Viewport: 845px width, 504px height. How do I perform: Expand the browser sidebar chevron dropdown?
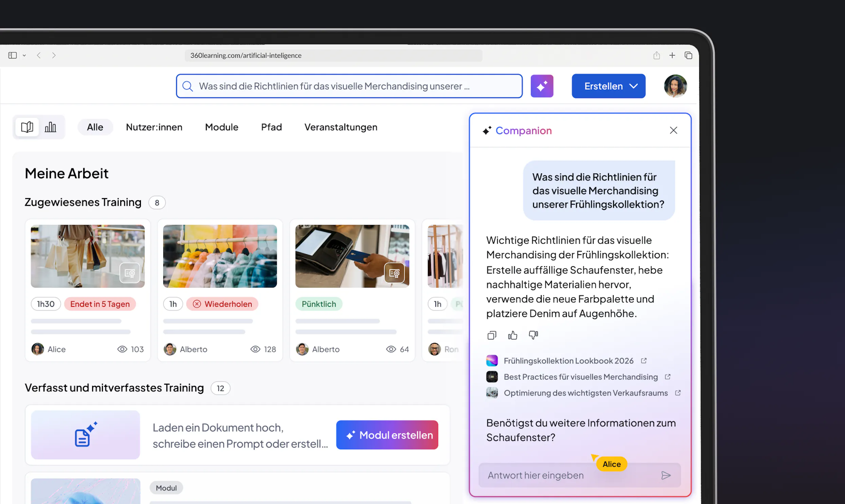coord(24,55)
